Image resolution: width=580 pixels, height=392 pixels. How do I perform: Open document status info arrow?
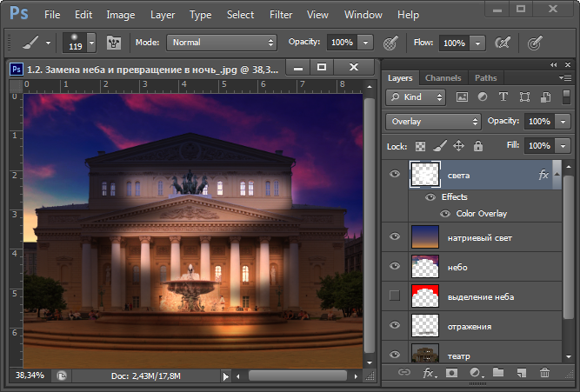pos(225,376)
